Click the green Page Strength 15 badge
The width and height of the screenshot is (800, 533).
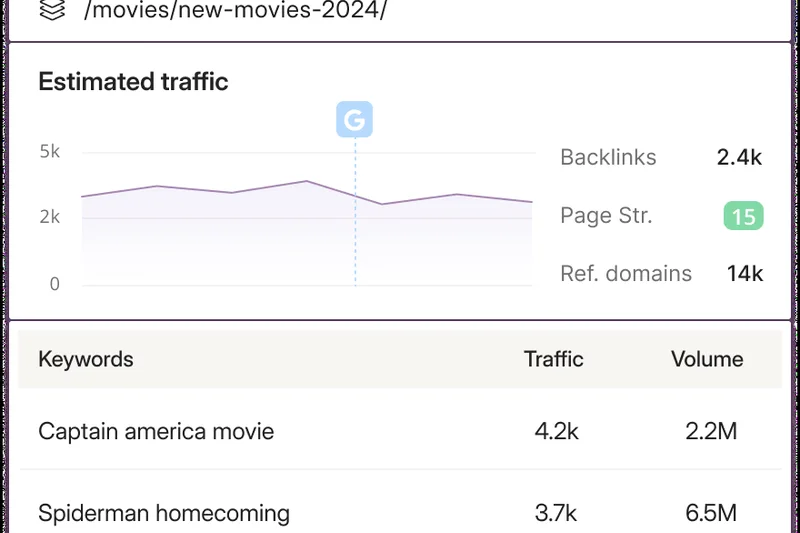click(743, 215)
